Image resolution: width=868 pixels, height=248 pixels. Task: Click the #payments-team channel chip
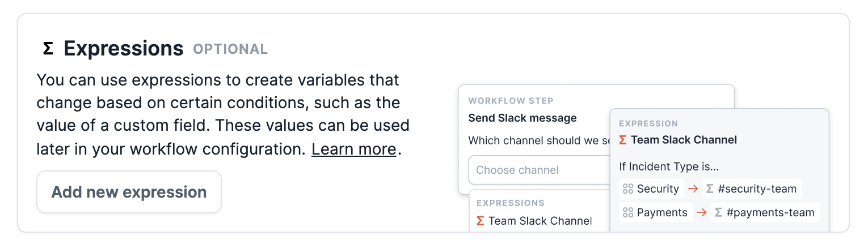(765, 212)
